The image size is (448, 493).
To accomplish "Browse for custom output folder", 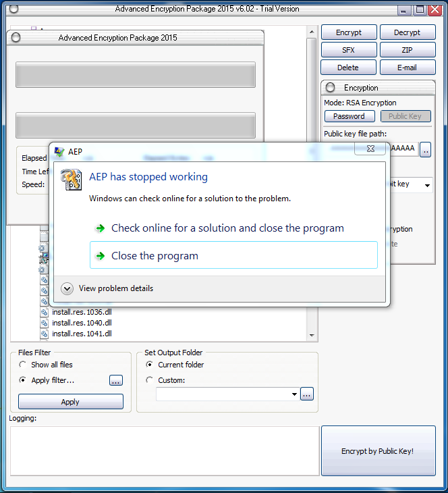I will click(307, 394).
